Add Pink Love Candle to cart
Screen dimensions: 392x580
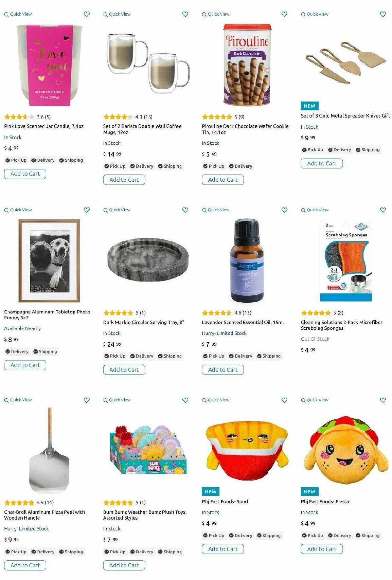click(25, 174)
